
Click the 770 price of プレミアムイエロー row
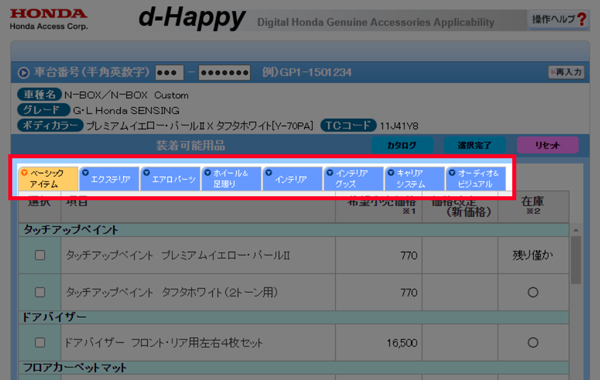pos(409,255)
